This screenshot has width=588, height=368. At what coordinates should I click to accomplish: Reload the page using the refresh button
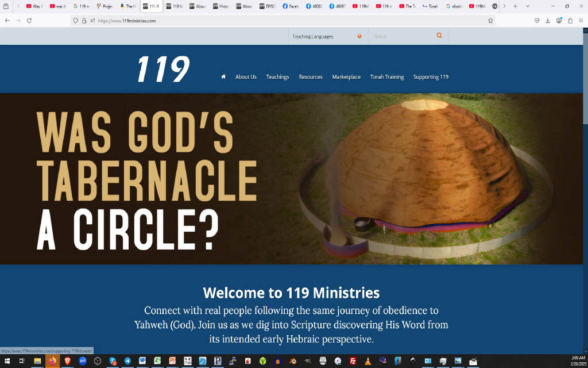coord(29,20)
